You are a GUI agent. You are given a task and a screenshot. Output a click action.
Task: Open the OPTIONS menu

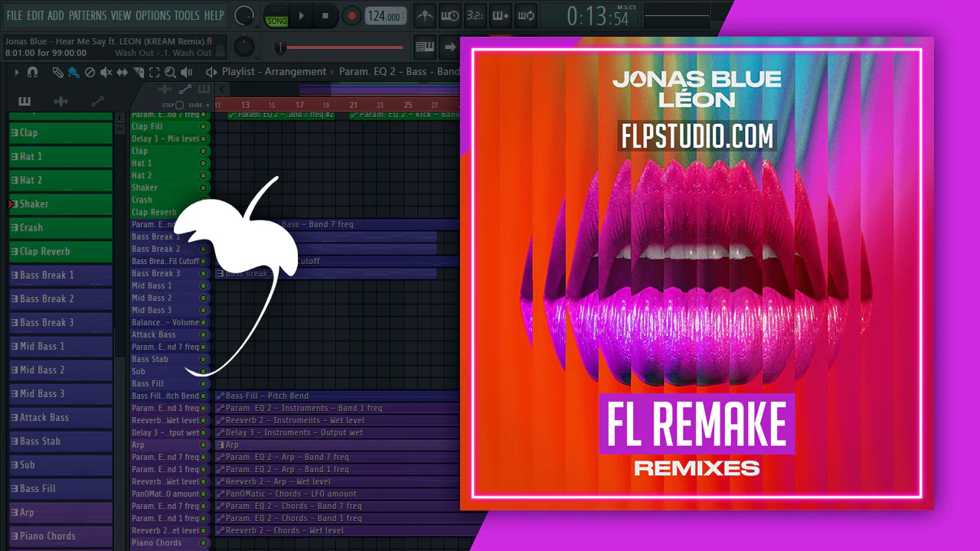(x=153, y=15)
